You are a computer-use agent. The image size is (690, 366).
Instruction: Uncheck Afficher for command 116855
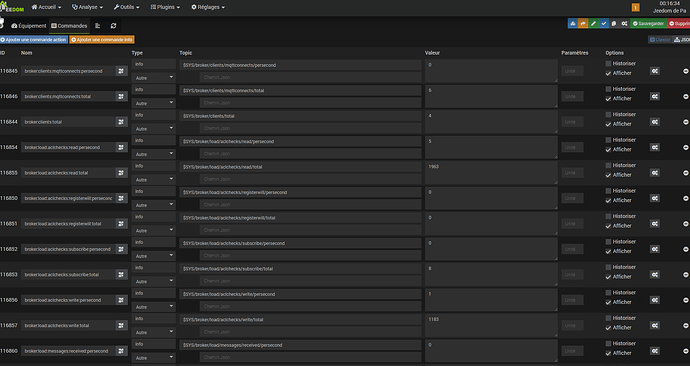[608, 175]
